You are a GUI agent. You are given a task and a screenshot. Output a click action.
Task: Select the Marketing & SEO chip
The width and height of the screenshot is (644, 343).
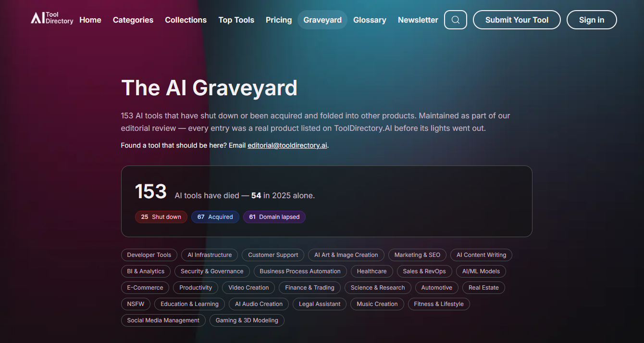tap(417, 255)
